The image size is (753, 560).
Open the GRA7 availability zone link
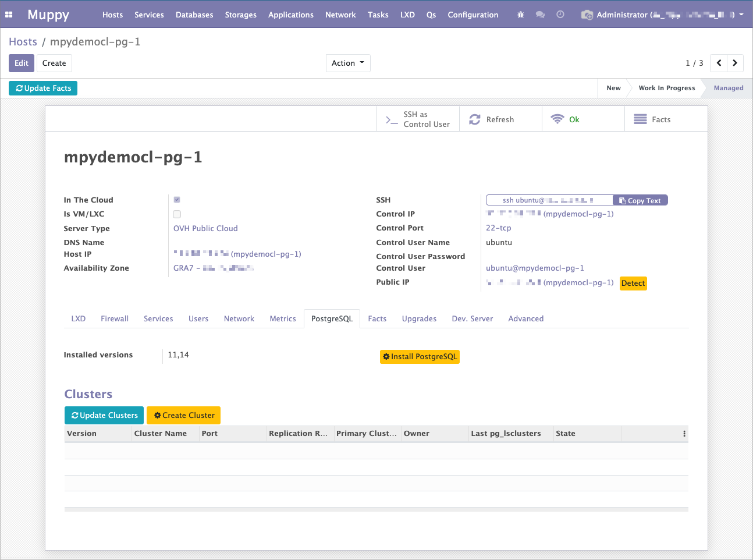214,268
